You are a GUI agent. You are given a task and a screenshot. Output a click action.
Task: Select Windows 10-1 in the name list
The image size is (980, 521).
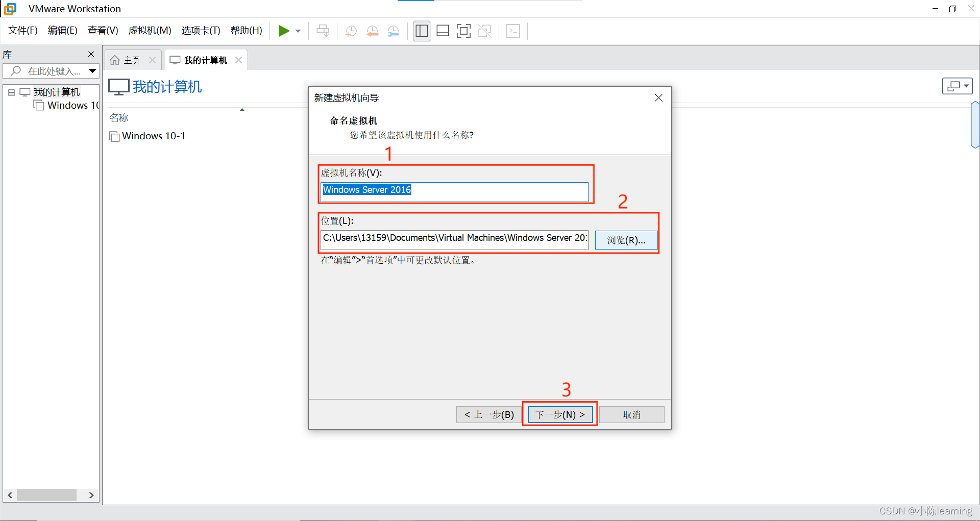(x=148, y=136)
